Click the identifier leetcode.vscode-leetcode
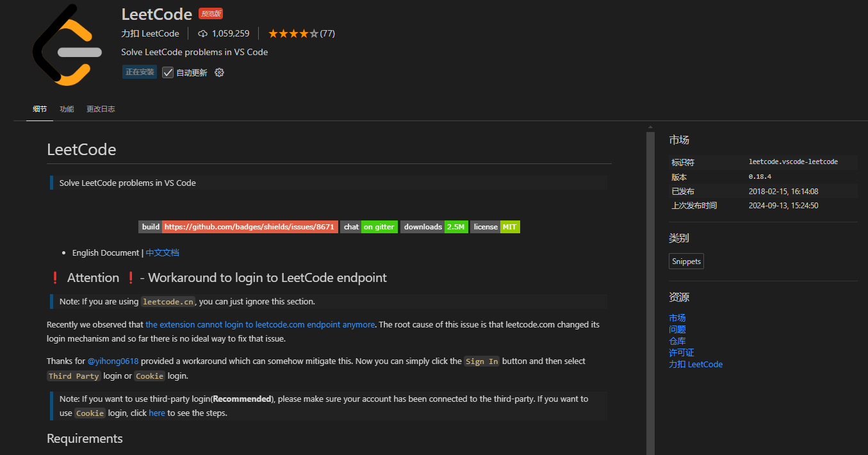Image resolution: width=868 pixels, height=455 pixels. pyautogui.click(x=793, y=161)
